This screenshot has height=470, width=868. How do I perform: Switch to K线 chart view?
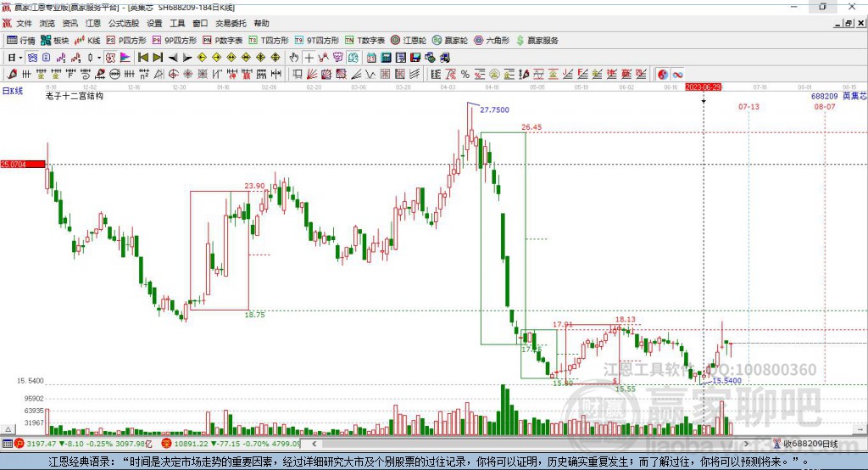click(87, 41)
